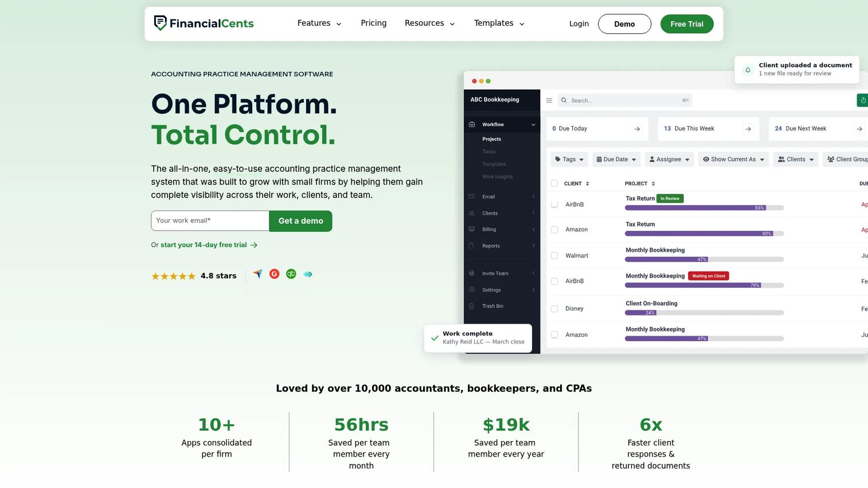Focus the Your work email input field
The width and height of the screenshot is (868, 488).
point(210,221)
